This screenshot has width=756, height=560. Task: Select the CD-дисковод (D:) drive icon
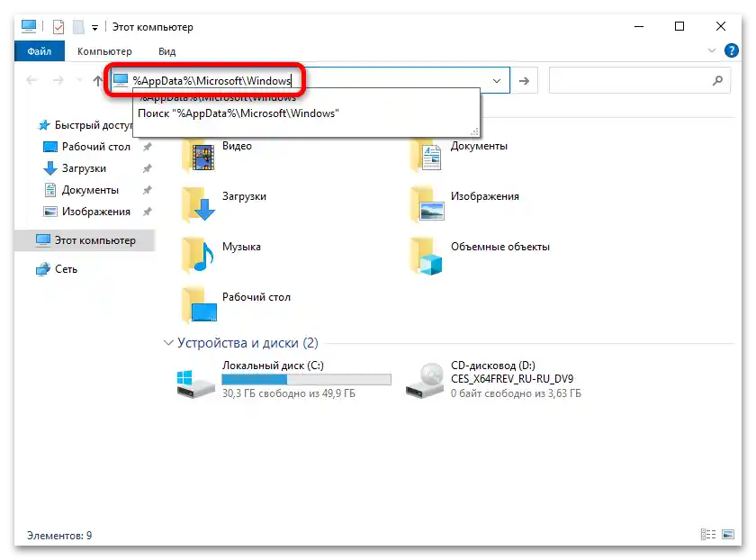point(424,380)
